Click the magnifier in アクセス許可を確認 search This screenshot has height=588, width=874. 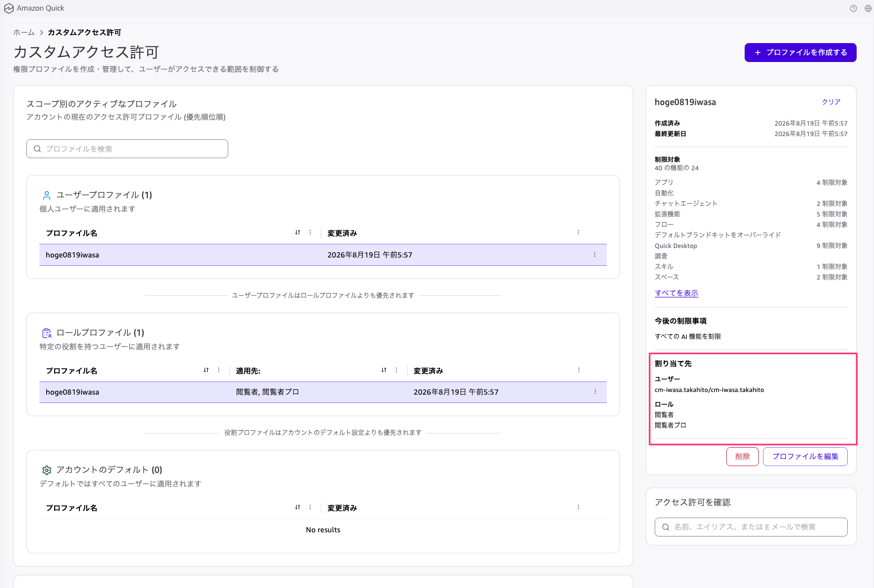pyautogui.click(x=666, y=527)
